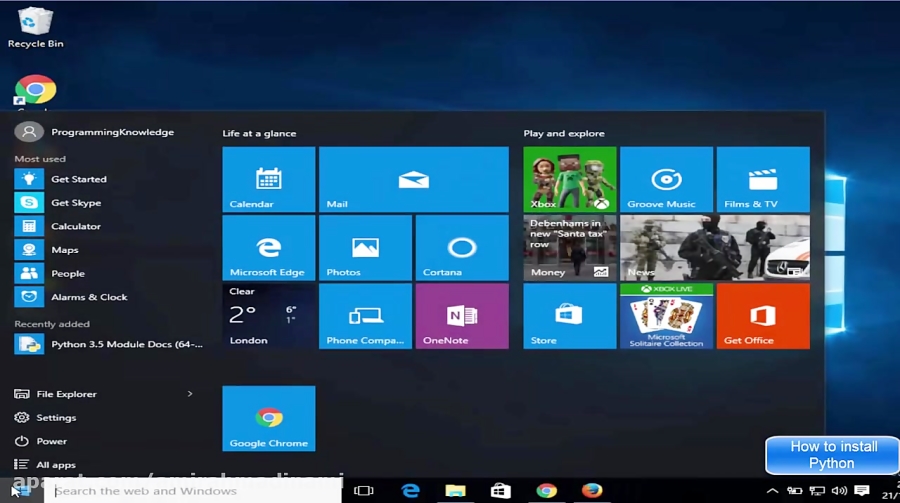This screenshot has width=900, height=503.
Task: Click the network icon in system tray
Action: tap(817, 491)
